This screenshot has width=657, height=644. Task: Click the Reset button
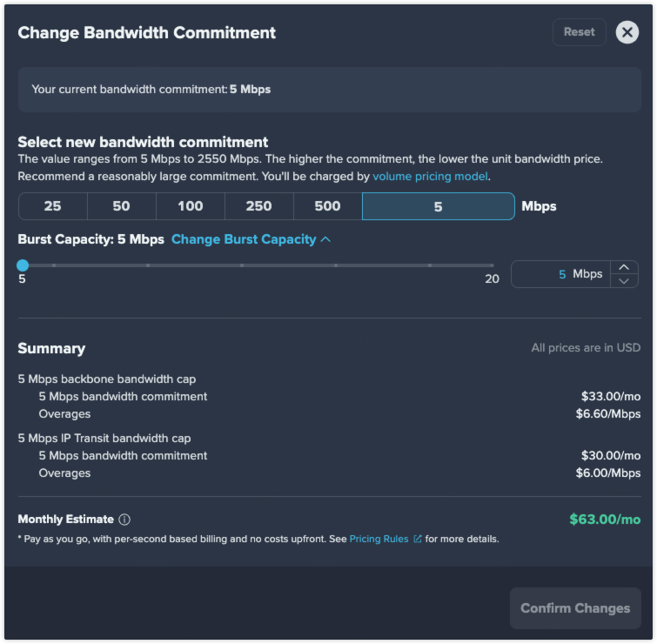coord(579,32)
